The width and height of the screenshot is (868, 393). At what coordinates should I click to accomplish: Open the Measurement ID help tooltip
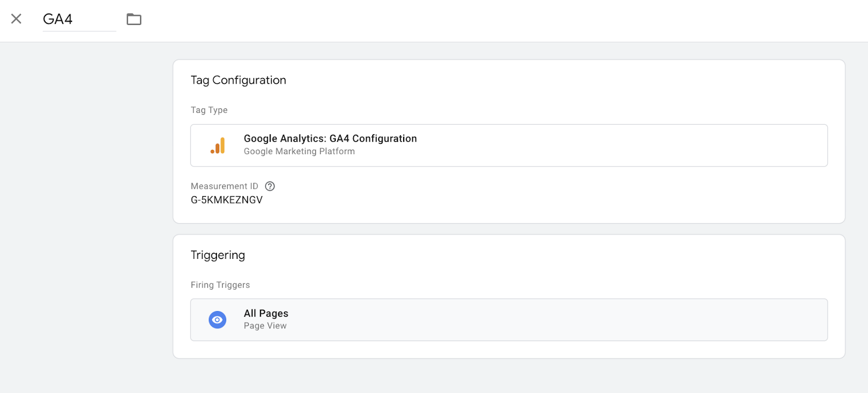[270, 186]
